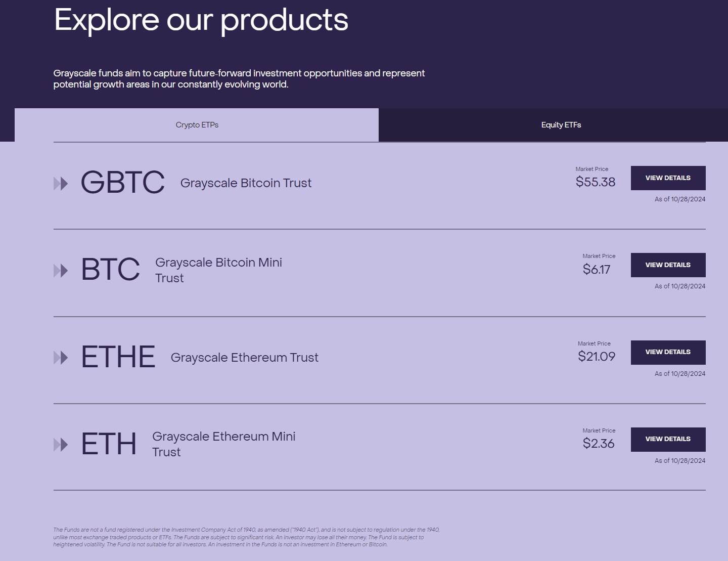This screenshot has height=561, width=728.
Task: Click the Grayscale Ethereum Mini Trust label
Action: [224, 444]
